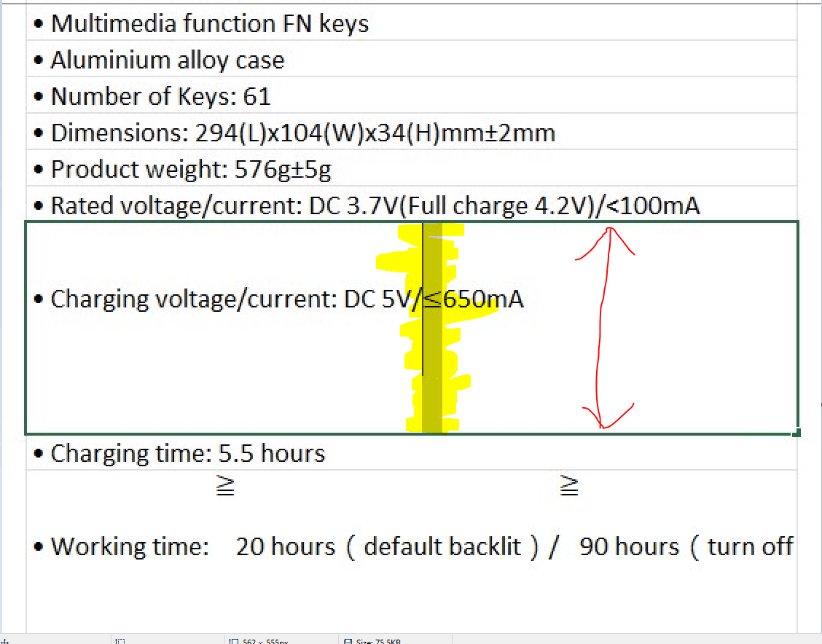This screenshot has height=644, width=822.
Task: Click the '90 hours ( turn off' text
Action: point(686,546)
